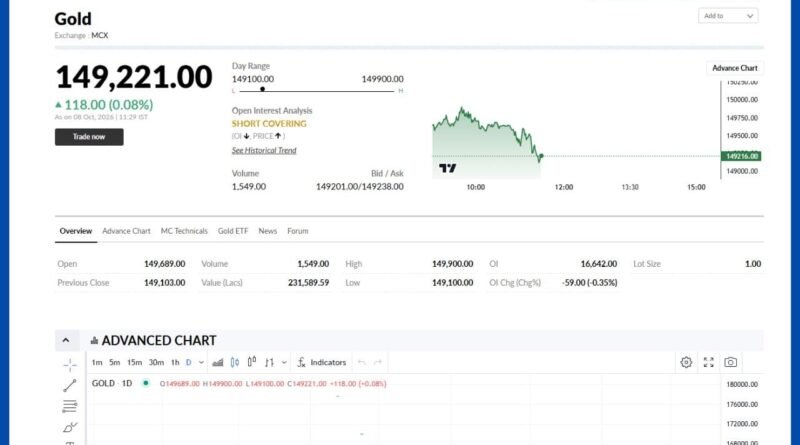Open the See Historical Trend link
The height and width of the screenshot is (445, 800).
click(x=264, y=150)
